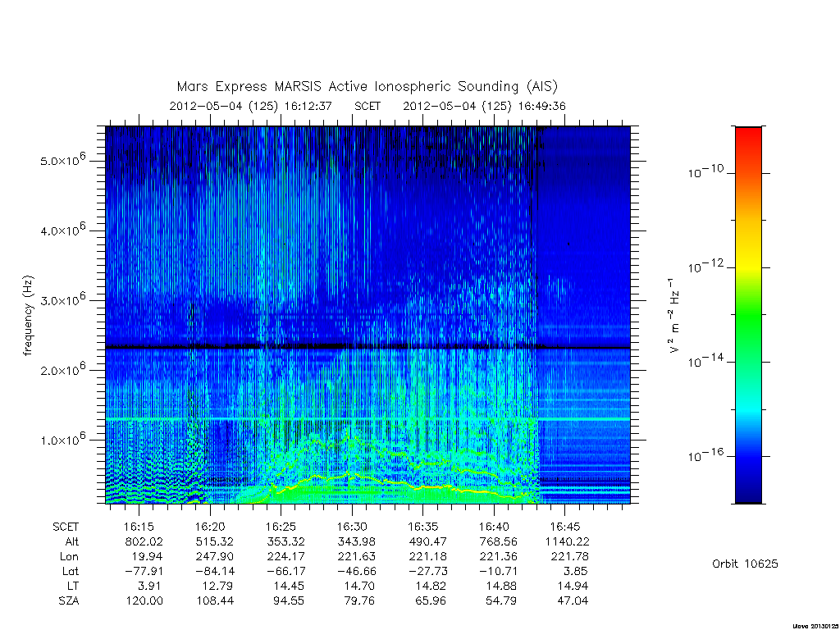
Task: Click longitude value 247.90
Action: [x=215, y=557]
